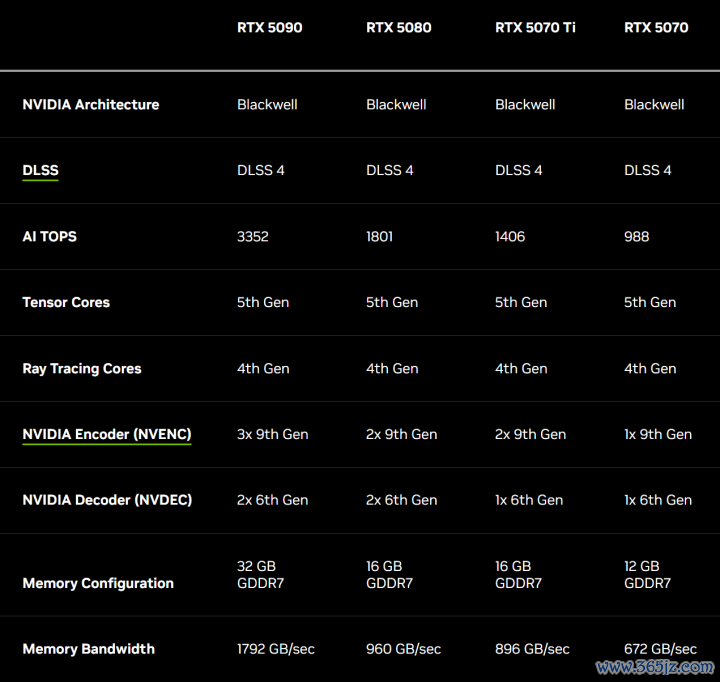Image resolution: width=720 pixels, height=682 pixels.
Task: Click the RTX 5080 16 GB GDDR7 value
Action: click(x=389, y=575)
